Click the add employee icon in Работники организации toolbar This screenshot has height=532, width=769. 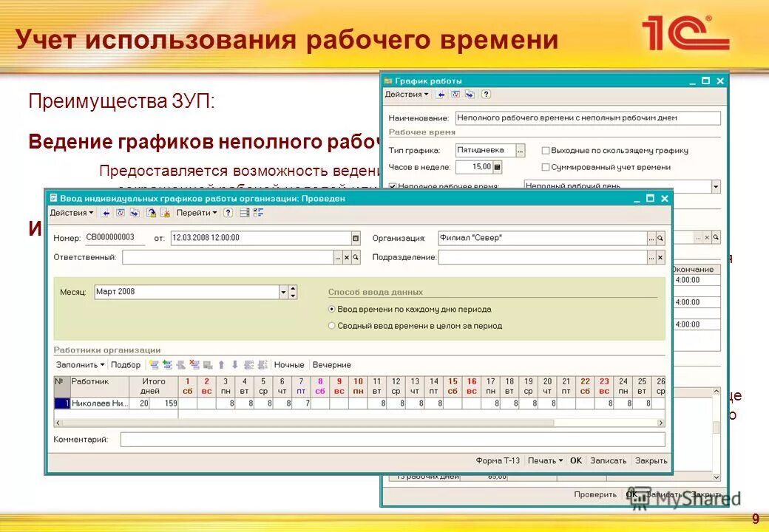pos(154,365)
